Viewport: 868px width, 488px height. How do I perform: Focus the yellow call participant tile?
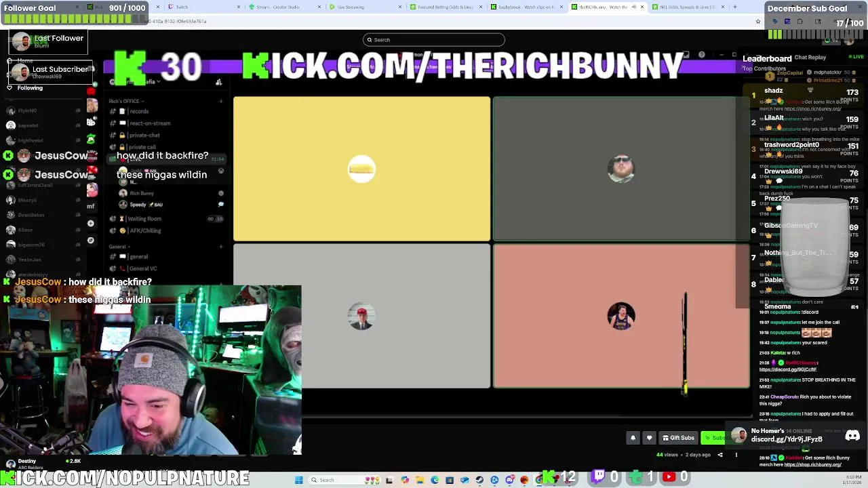pyautogui.click(x=361, y=169)
